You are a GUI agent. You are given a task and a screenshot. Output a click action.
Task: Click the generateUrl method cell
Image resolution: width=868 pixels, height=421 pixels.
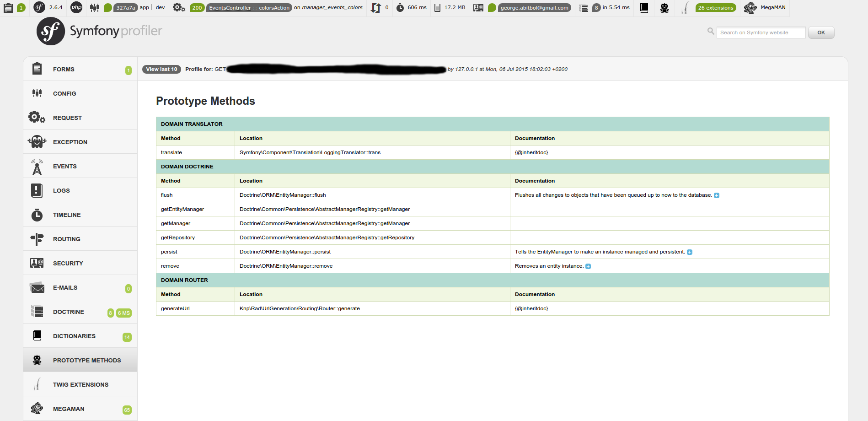pyautogui.click(x=195, y=308)
